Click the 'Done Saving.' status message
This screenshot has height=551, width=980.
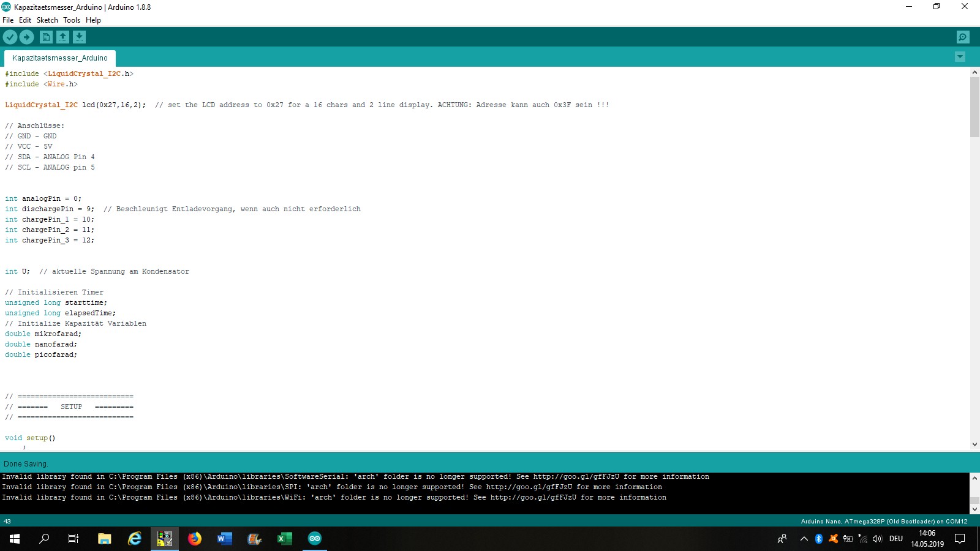point(25,464)
